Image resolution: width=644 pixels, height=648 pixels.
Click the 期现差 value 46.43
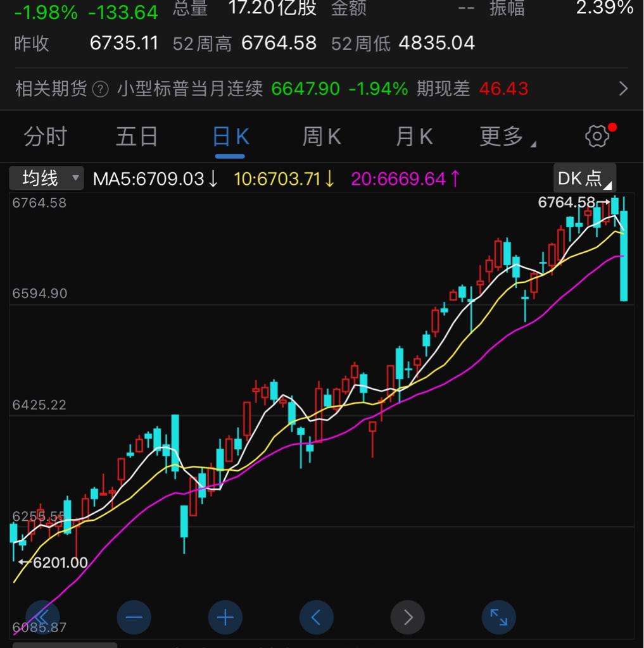pyautogui.click(x=503, y=89)
